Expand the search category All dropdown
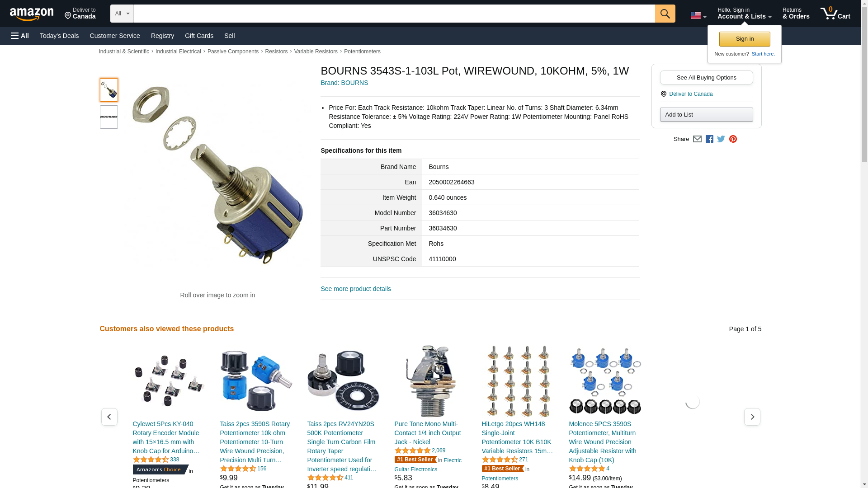Viewport: 868px width, 488px height. (x=122, y=14)
